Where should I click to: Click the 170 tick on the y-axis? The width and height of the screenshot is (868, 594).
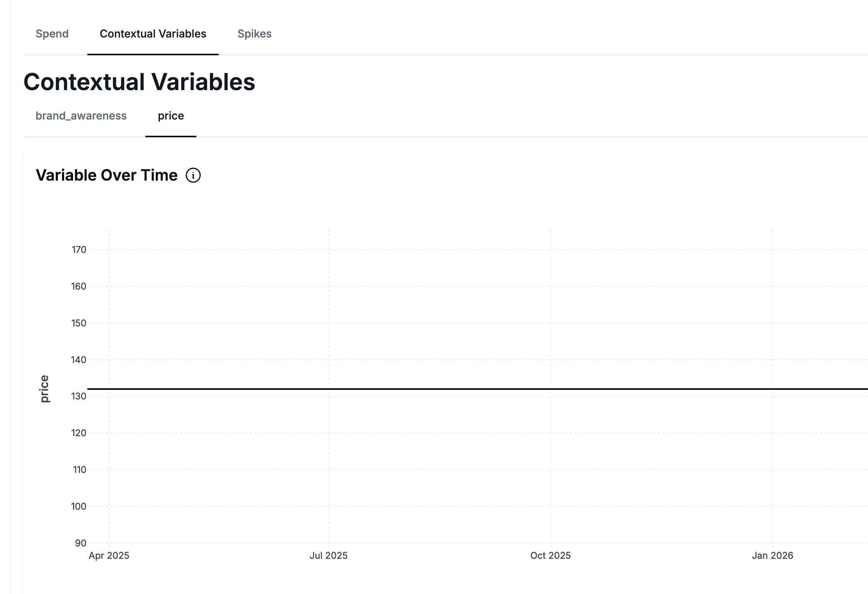point(78,250)
